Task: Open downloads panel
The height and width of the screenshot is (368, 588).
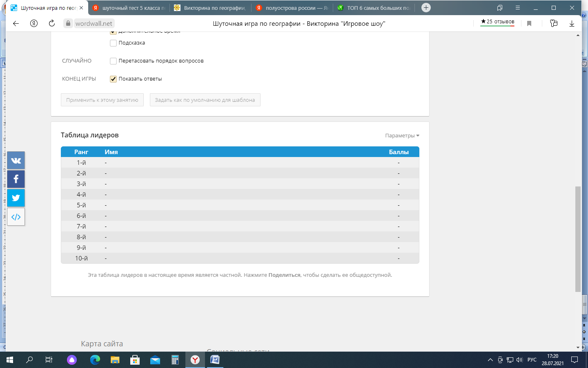Action: [x=572, y=23]
